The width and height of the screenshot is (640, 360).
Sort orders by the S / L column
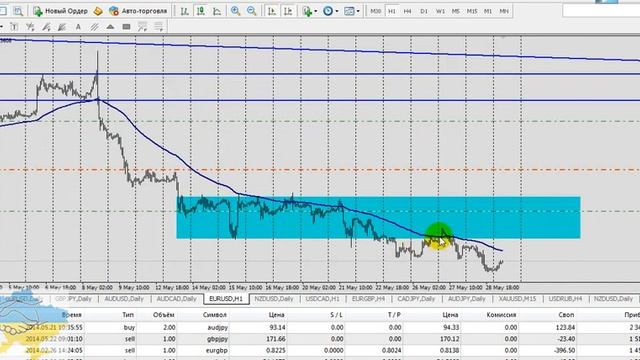(x=336, y=315)
